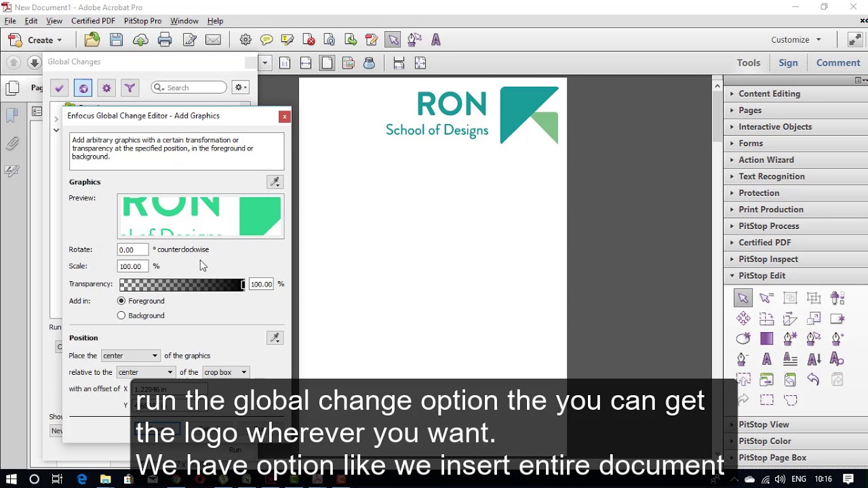The height and width of the screenshot is (488, 868).
Task: Open the Edit menu
Action: 31,21
